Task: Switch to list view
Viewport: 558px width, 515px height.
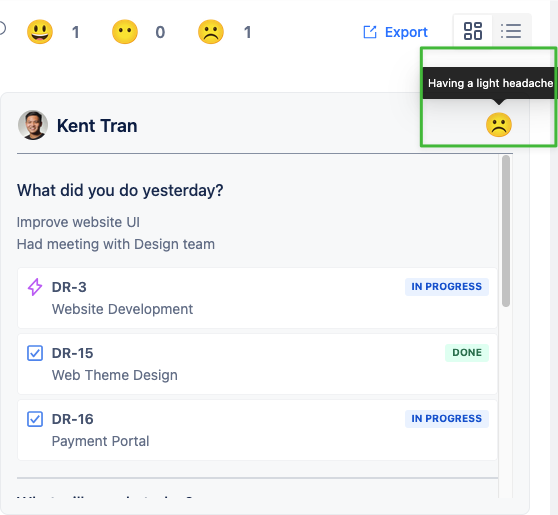Action: (x=511, y=31)
